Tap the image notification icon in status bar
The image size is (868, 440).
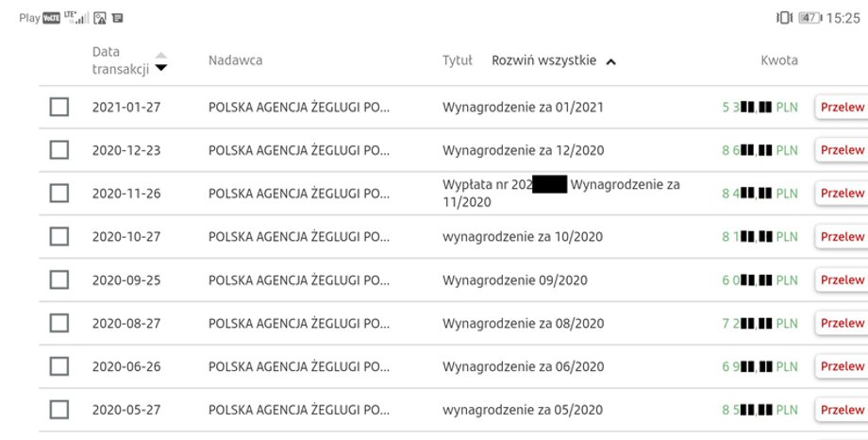click(x=100, y=18)
